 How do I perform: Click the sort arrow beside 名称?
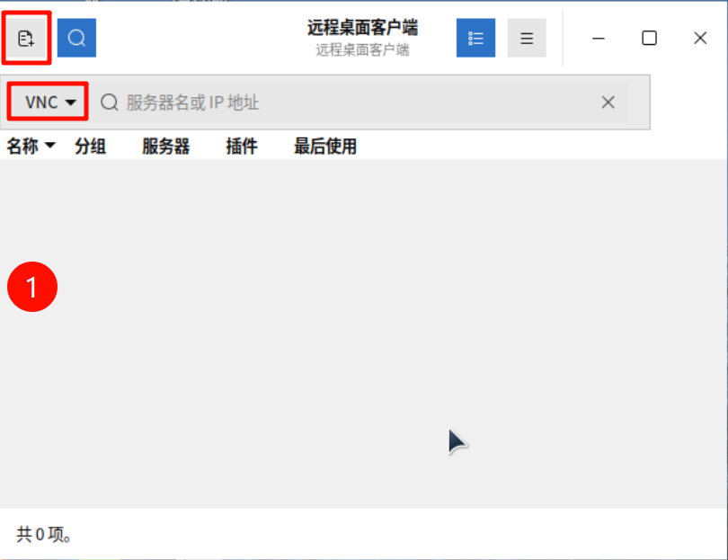click(50, 147)
